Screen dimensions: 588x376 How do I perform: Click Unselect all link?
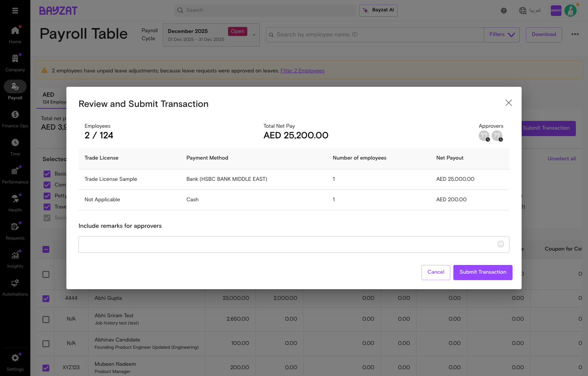click(562, 159)
